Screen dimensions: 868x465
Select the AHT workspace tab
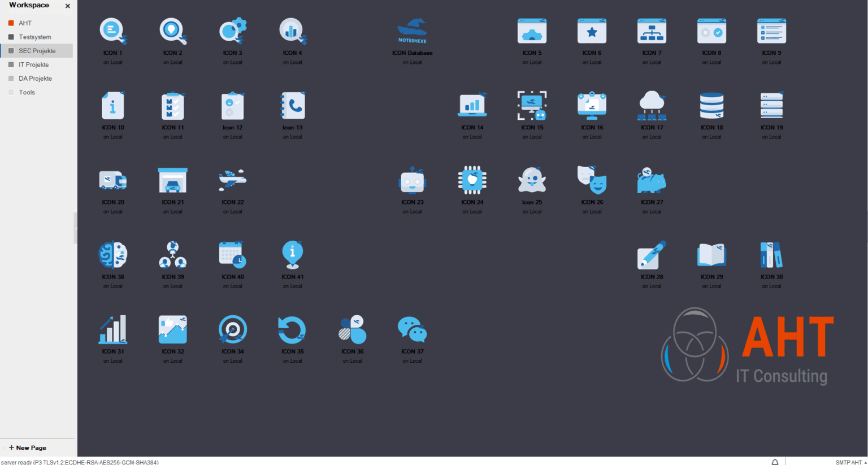(x=24, y=23)
